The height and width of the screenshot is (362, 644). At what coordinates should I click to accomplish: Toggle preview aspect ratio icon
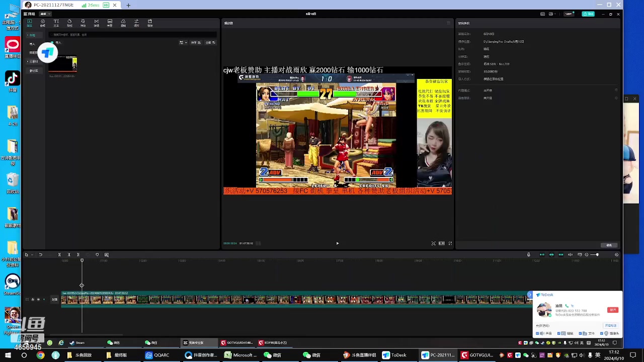442,243
